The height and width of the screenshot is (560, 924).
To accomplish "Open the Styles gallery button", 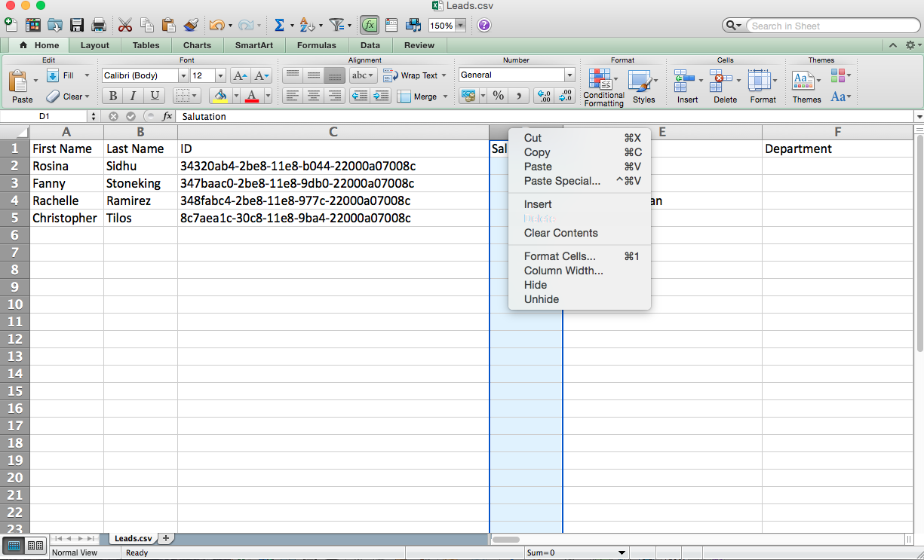I will [x=643, y=87].
